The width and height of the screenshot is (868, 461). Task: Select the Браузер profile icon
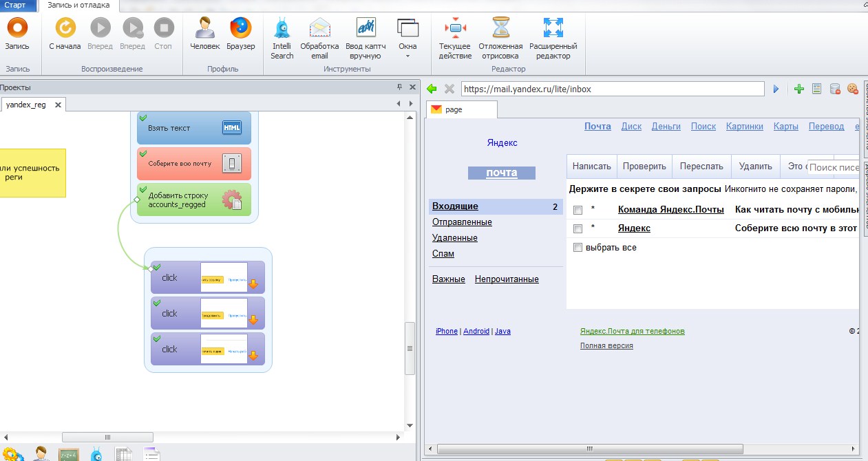click(x=240, y=28)
